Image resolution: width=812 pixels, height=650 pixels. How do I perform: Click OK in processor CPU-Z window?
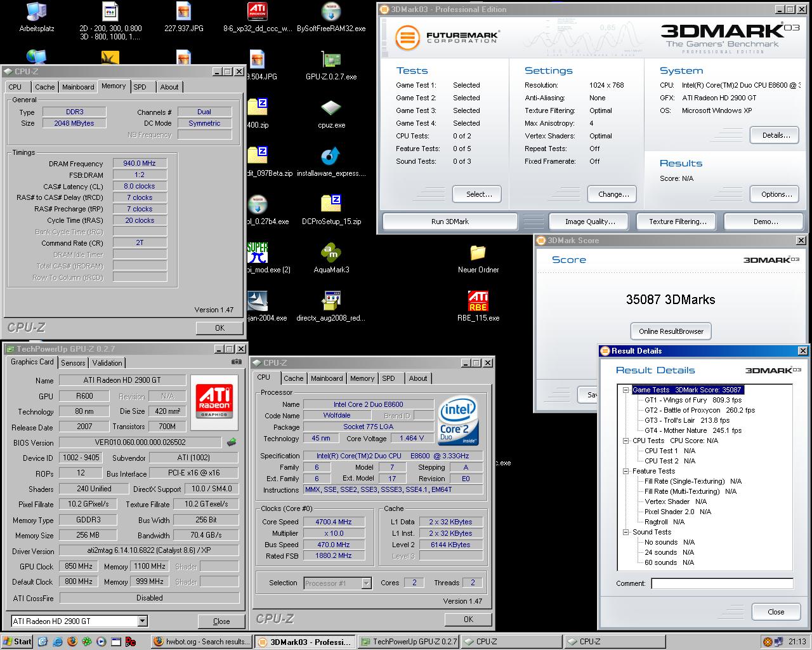point(468,620)
